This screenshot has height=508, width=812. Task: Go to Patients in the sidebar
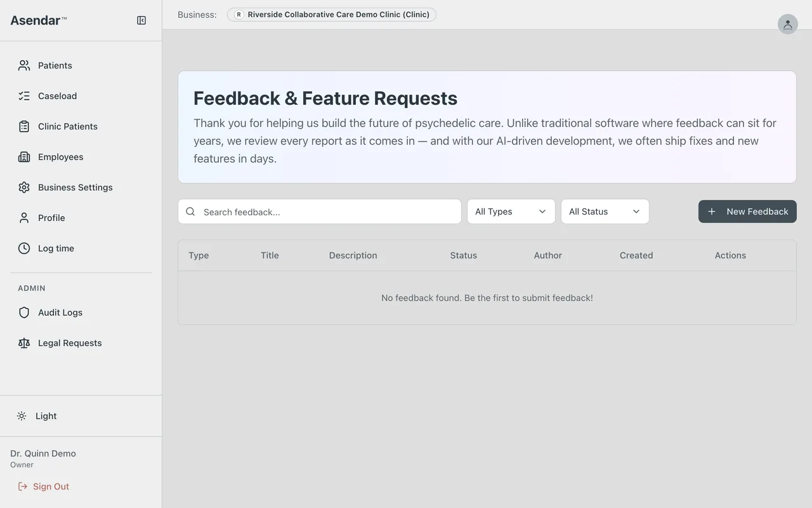pos(81,65)
